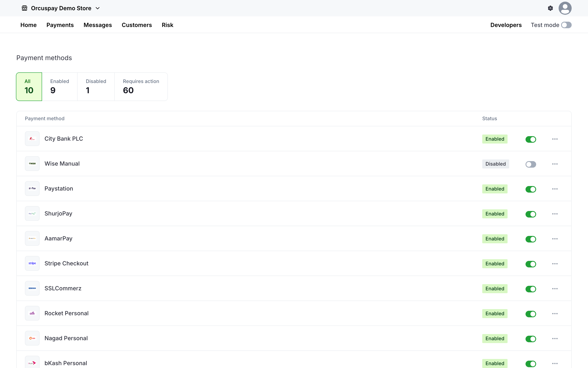This screenshot has width=588, height=368.
Task: Click the SSLCommerz logo
Action: (32, 288)
